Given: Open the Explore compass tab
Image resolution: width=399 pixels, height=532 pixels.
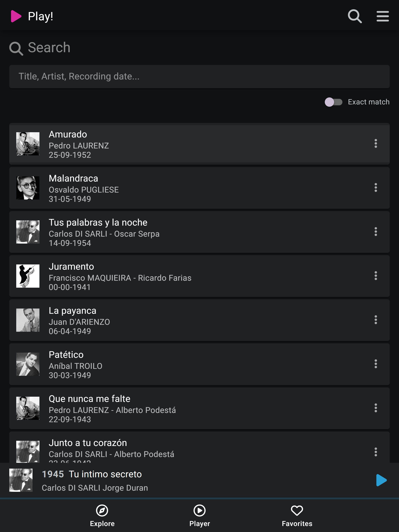Looking at the screenshot, I should [102, 515].
